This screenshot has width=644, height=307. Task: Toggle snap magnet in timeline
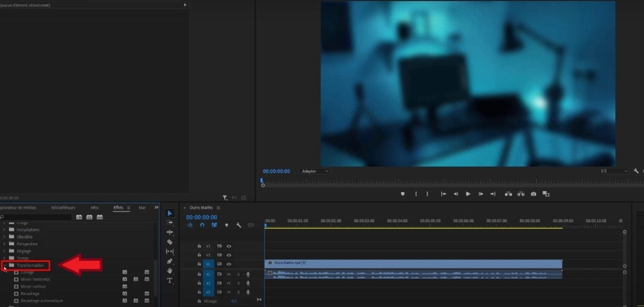202,225
